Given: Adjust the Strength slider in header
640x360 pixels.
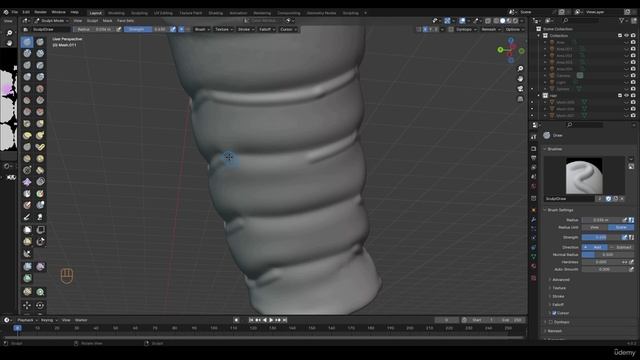Looking at the screenshot, I should click(x=147, y=29).
